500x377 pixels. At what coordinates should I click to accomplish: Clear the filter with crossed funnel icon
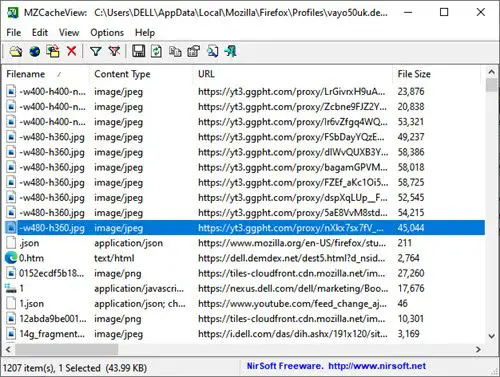[x=114, y=51]
